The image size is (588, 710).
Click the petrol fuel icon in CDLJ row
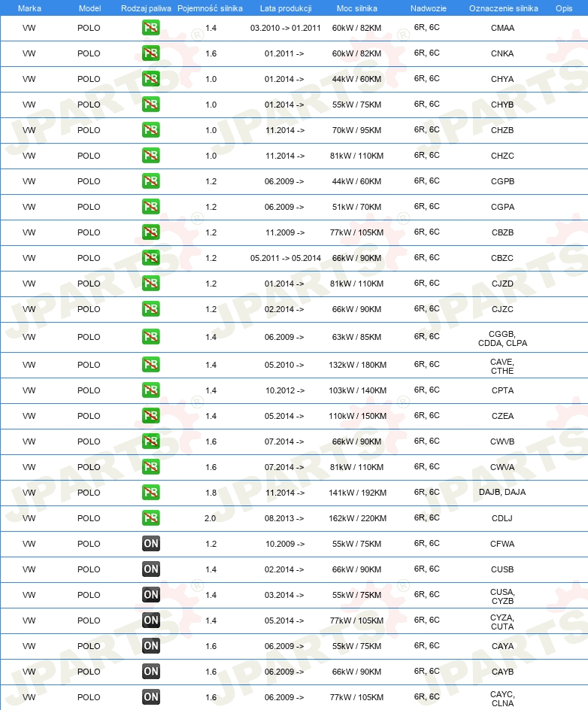[150, 518]
